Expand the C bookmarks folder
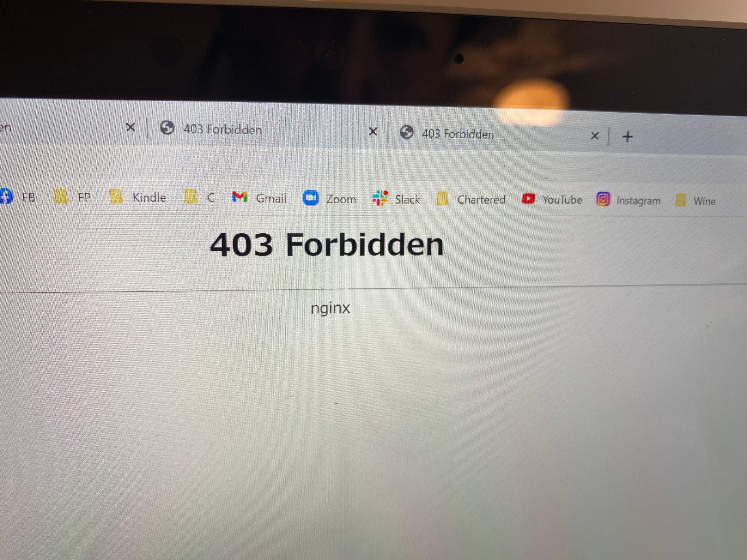 pyautogui.click(x=199, y=197)
